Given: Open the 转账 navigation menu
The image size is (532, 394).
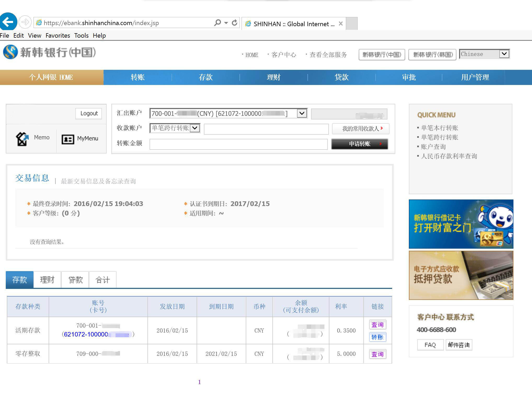Looking at the screenshot, I should coord(138,77).
